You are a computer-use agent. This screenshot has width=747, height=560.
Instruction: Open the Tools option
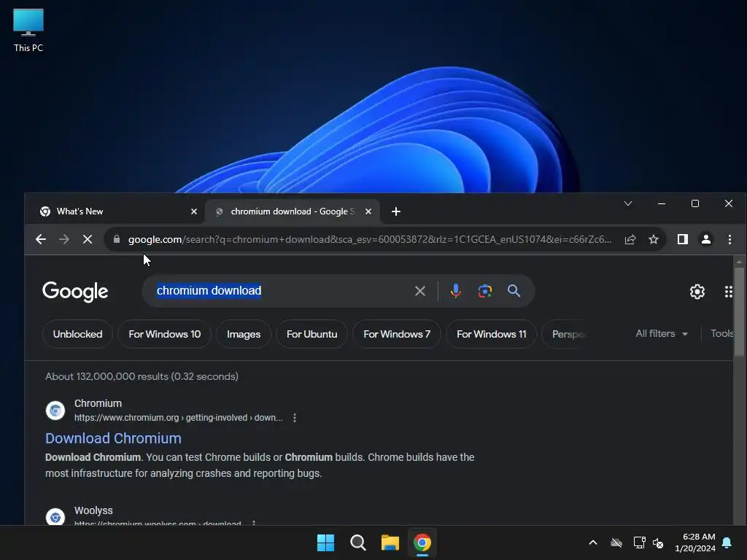click(721, 334)
